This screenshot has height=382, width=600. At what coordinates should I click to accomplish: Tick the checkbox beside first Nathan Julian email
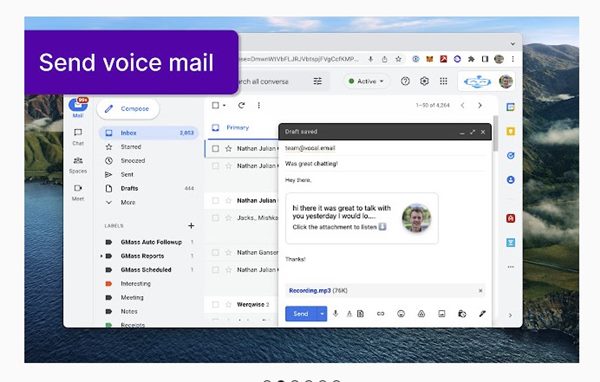pos(215,149)
